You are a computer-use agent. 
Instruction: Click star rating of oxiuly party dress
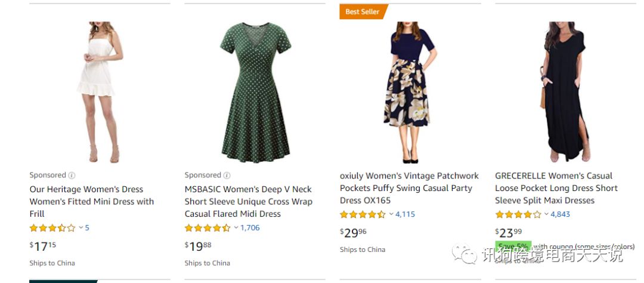pos(363,214)
